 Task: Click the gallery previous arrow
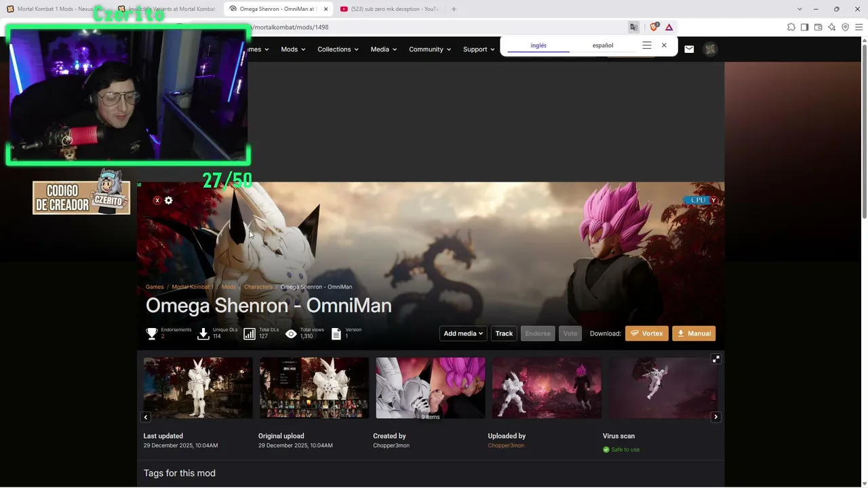tap(146, 417)
